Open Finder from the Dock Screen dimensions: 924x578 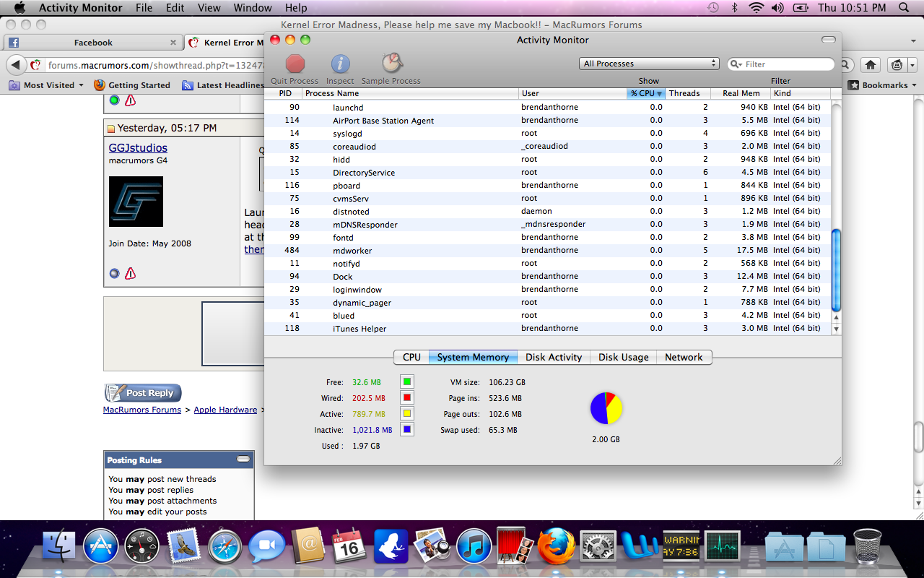(59, 547)
